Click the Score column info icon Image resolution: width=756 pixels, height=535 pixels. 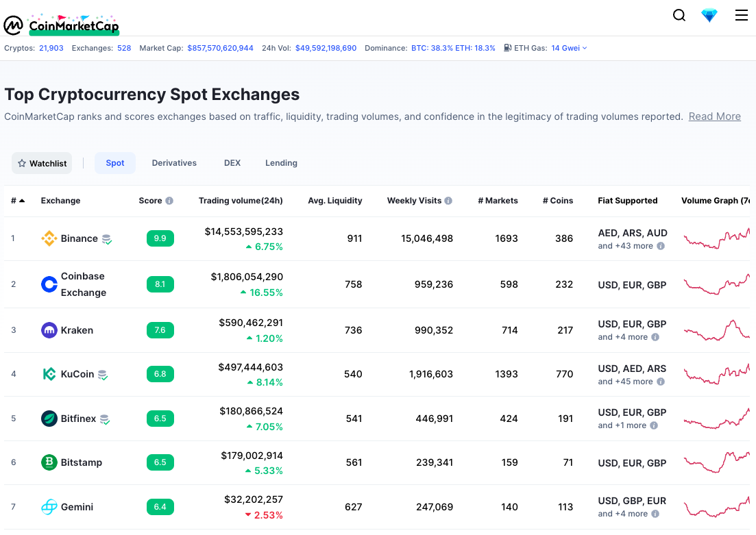tap(169, 201)
